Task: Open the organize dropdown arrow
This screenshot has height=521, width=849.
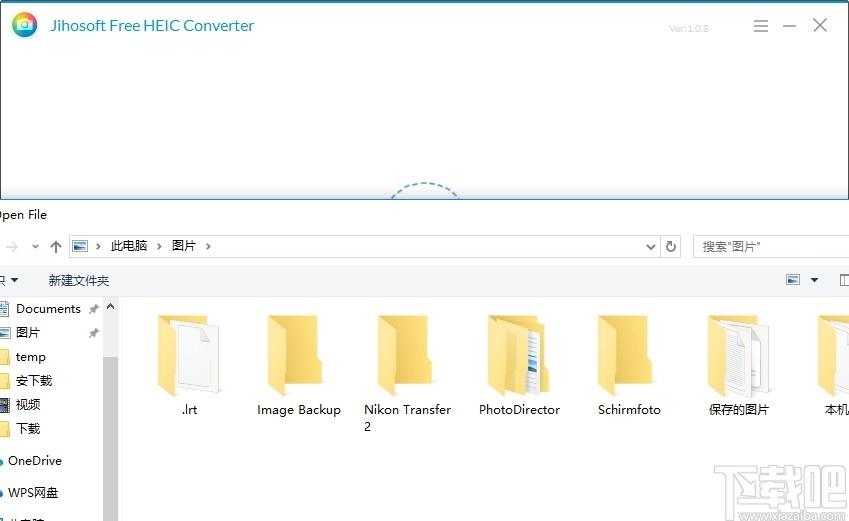Action: click(14, 280)
